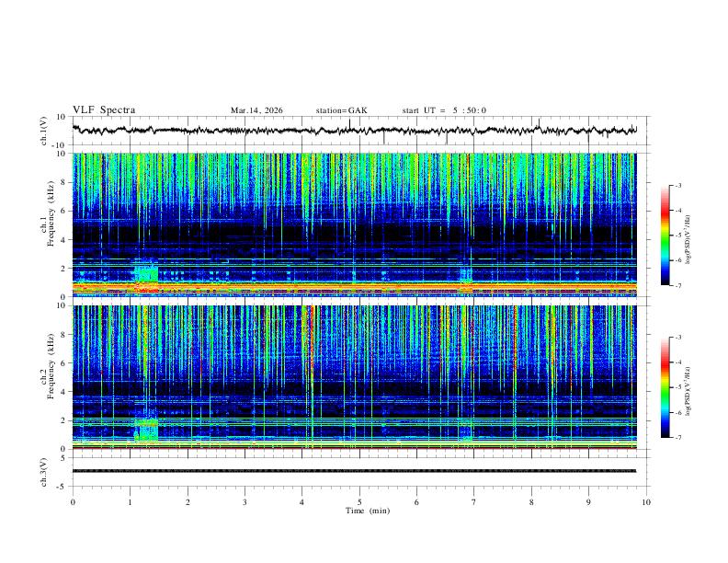Click the "ch.1(V)" waveform axis label

(44, 131)
